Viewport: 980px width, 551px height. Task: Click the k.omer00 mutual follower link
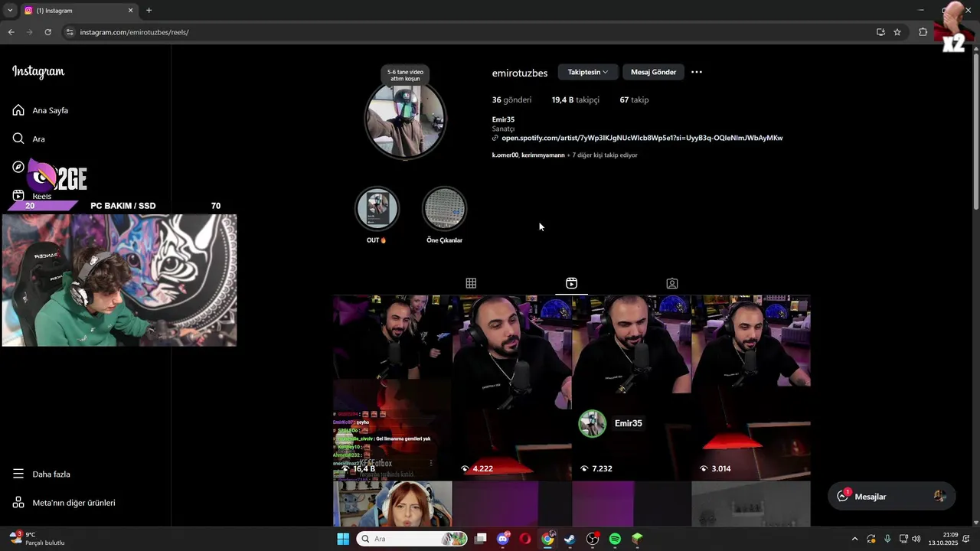(505, 155)
